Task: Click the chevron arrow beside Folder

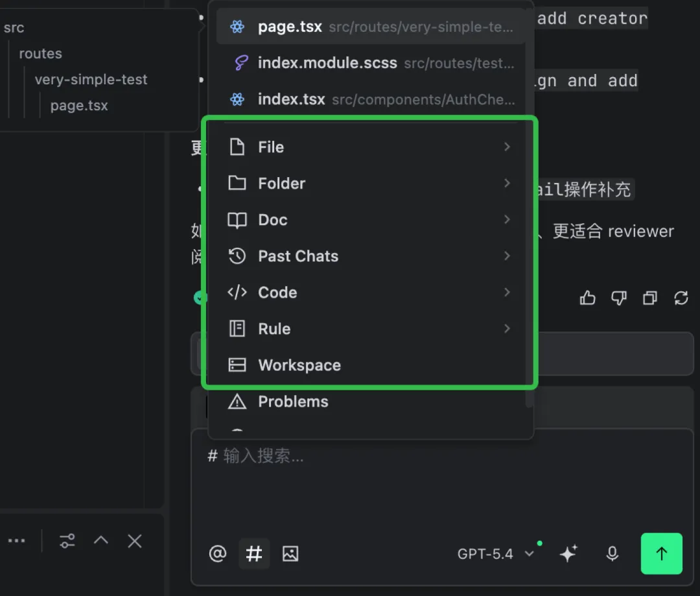Action: pos(507,183)
